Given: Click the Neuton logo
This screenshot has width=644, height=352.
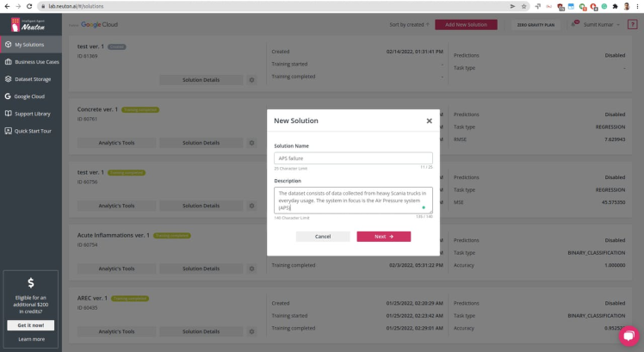Looking at the screenshot, I should [x=28, y=25].
